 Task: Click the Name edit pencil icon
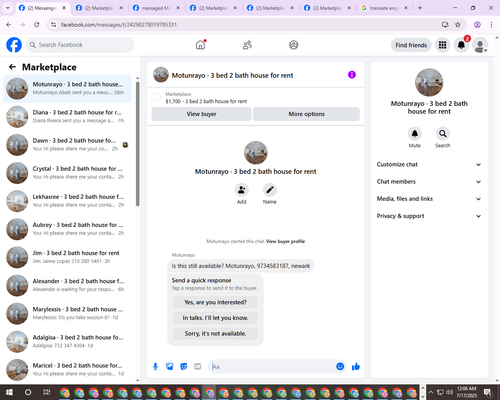click(270, 190)
